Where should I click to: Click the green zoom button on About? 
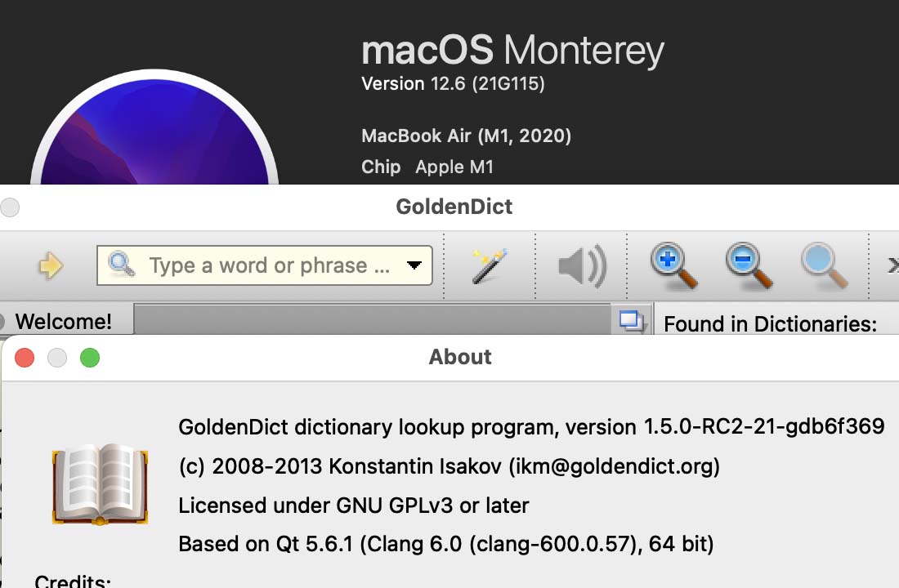90,358
